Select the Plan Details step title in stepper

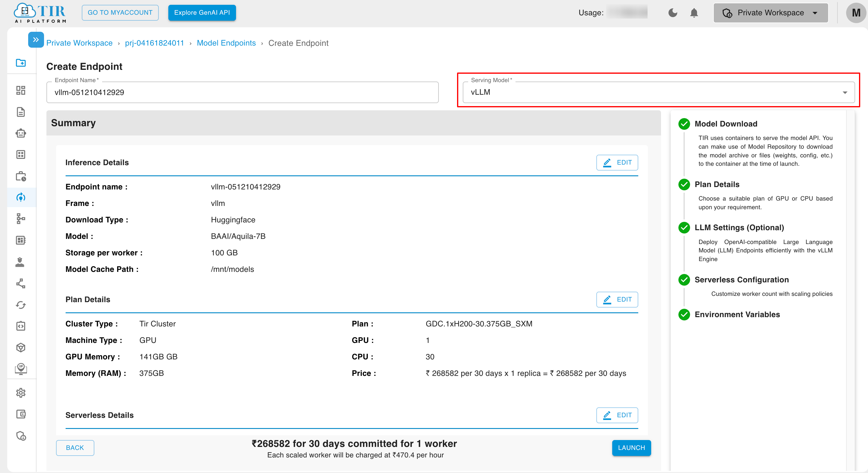(x=717, y=184)
